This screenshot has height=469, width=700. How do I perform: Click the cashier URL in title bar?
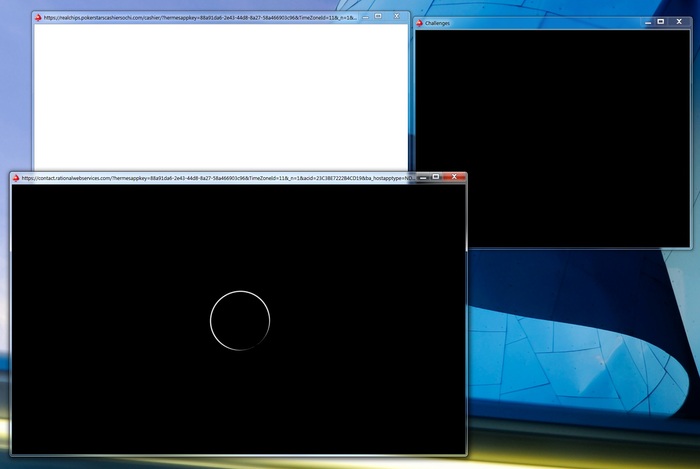click(x=200, y=18)
